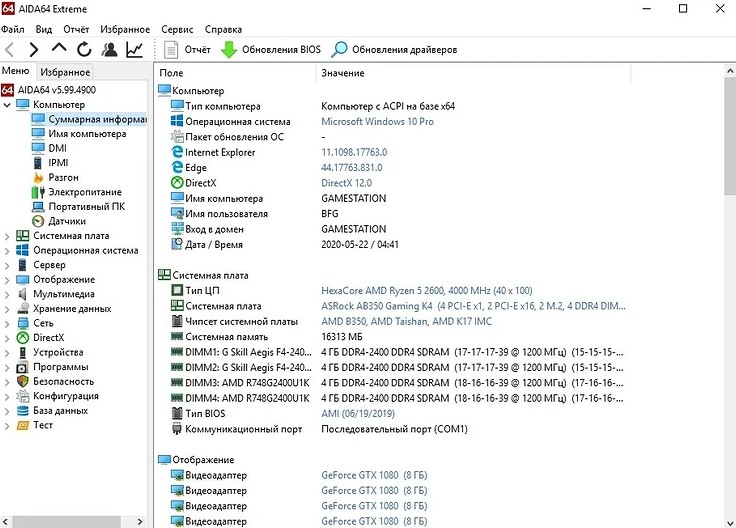
Task: Click the Безопасность shield icon
Action: click(23, 382)
